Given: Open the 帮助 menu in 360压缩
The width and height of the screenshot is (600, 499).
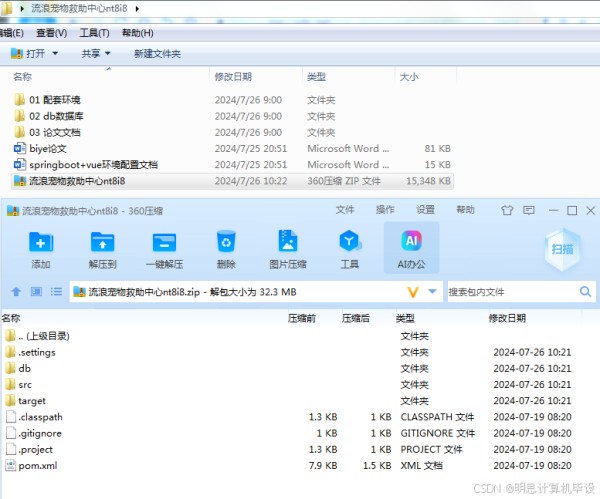Looking at the screenshot, I should click(465, 210).
